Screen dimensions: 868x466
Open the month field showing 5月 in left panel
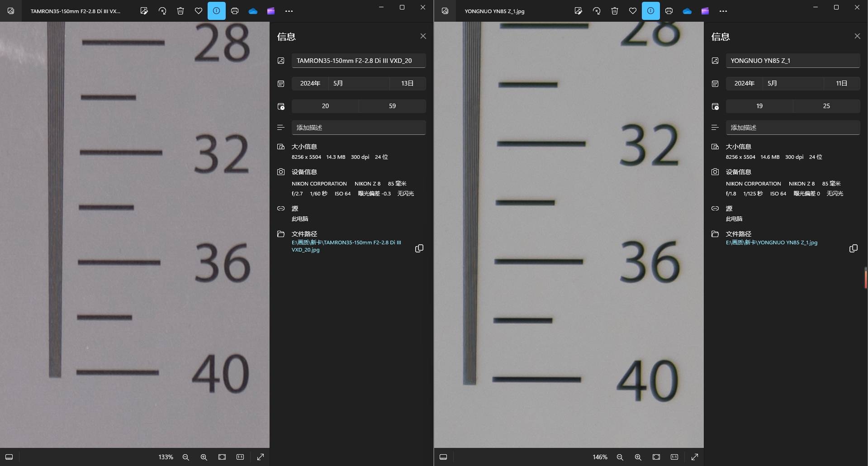358,83
